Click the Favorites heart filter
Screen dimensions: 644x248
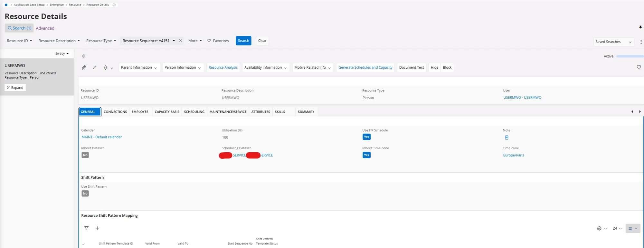[x=218, y=41]
